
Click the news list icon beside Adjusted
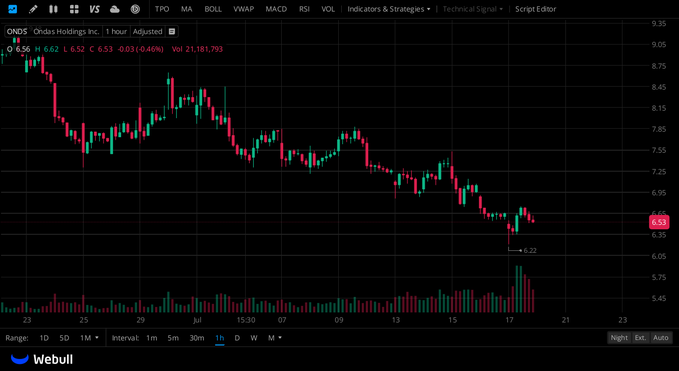172,32
